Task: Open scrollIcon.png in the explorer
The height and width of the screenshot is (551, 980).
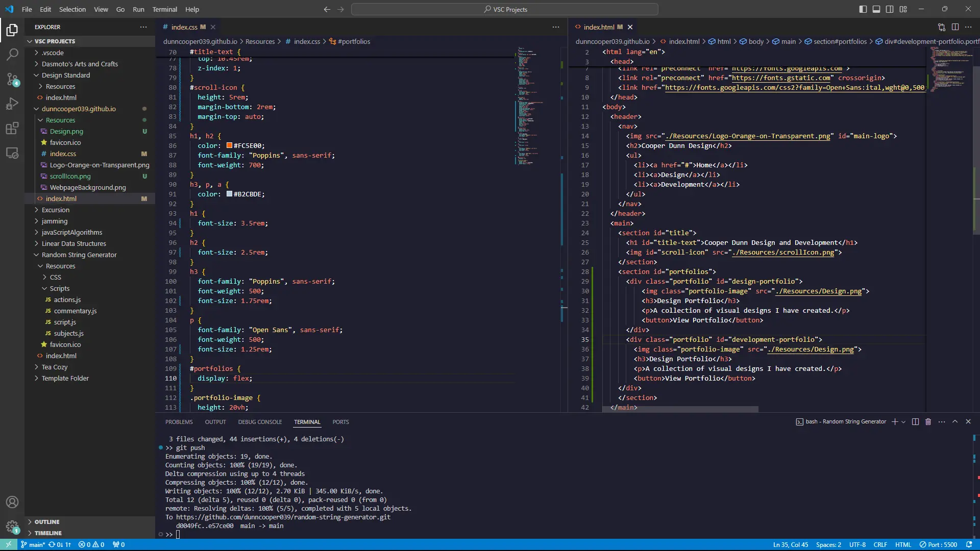Action: pyautogui.click(x=90, y=176)
